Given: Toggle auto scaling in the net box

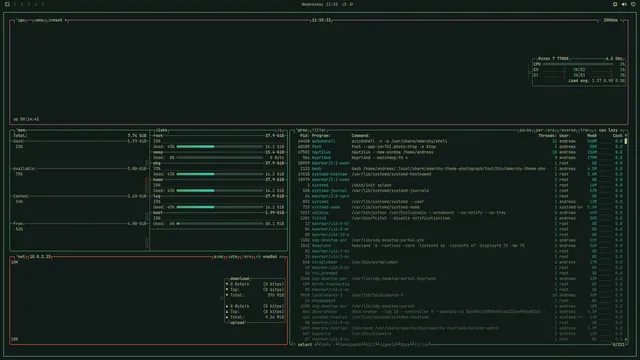Looking at the screenshot, I should [233, 257].
